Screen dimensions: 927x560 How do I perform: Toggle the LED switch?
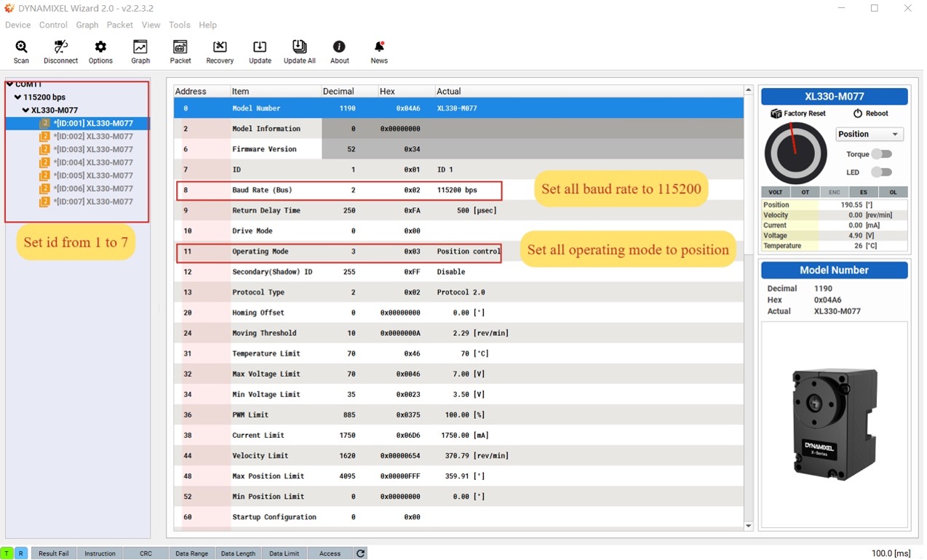pos(881,172)
